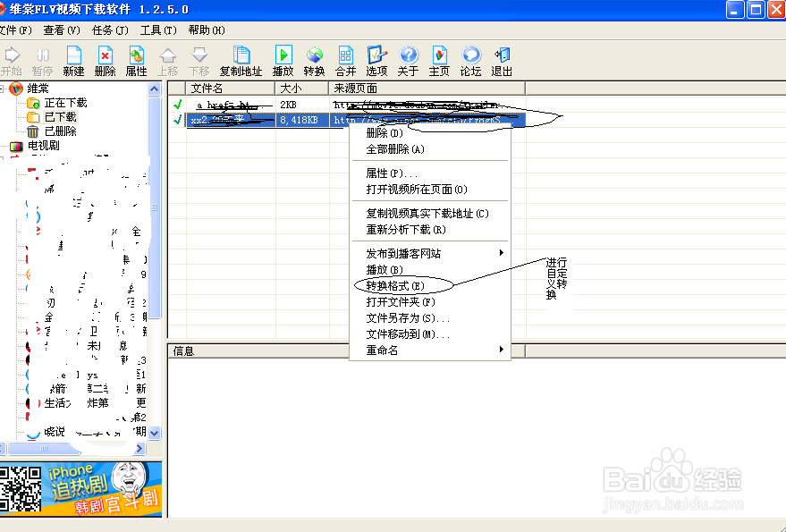
Task: Choose 文件另存为(S)... in context menu
Action: (429, 318)
